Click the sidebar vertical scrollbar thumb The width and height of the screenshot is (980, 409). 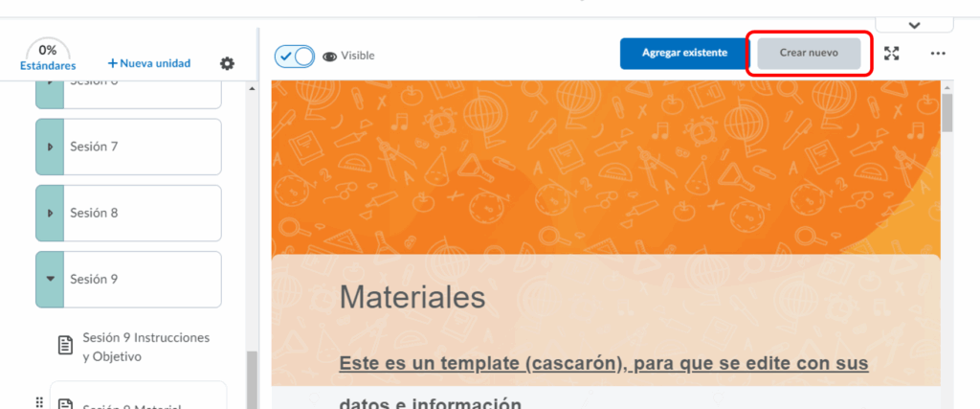click(x=252, y=378)
